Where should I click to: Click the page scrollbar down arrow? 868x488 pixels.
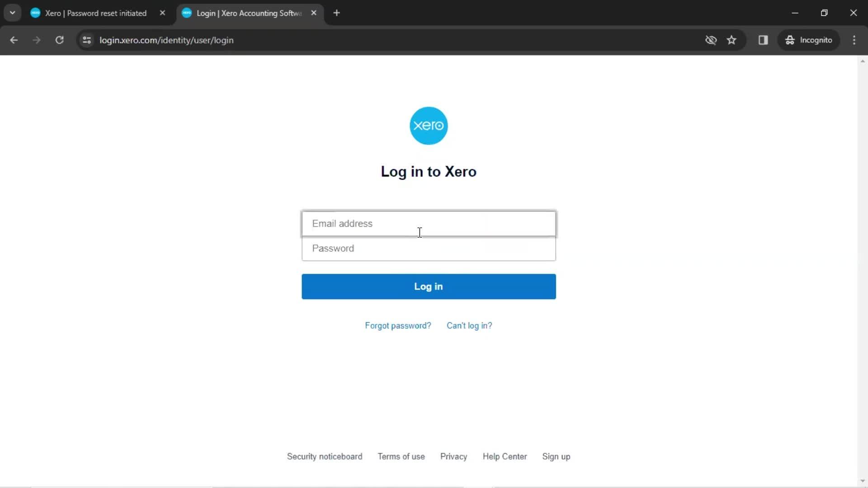[x=863, y=481]
